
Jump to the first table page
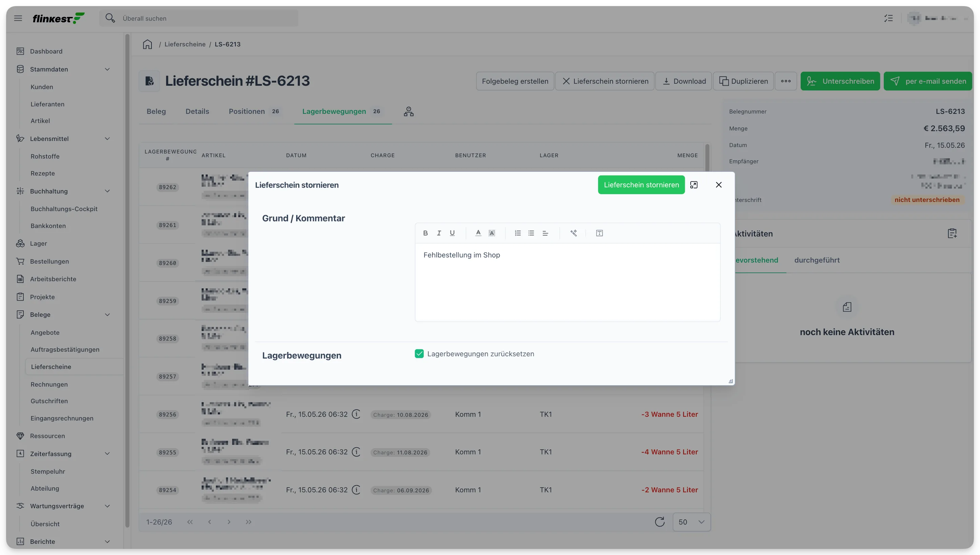pyautogui.click(x=189, y=522)
